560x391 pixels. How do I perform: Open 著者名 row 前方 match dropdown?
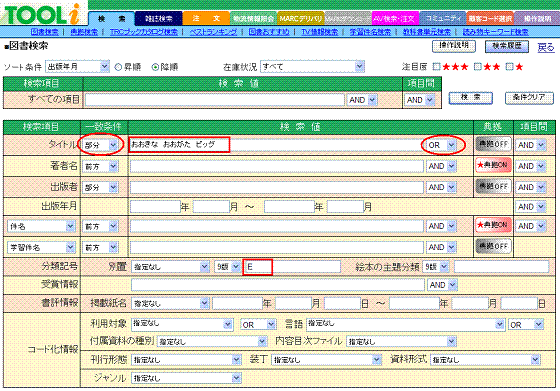[100, 166]
